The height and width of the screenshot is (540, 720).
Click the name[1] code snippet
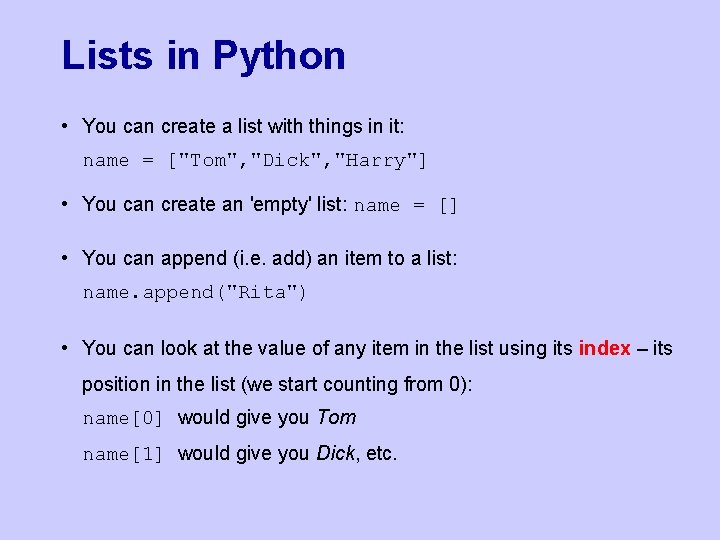click(x=123, y=454)
